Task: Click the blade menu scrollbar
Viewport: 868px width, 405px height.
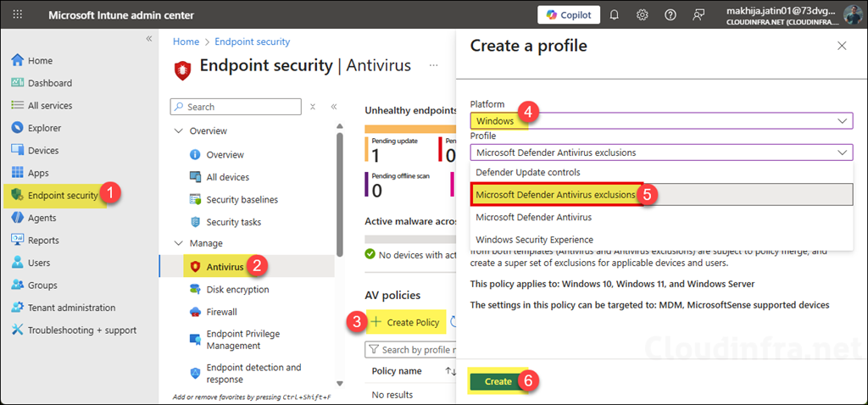Action: (339, 197)
